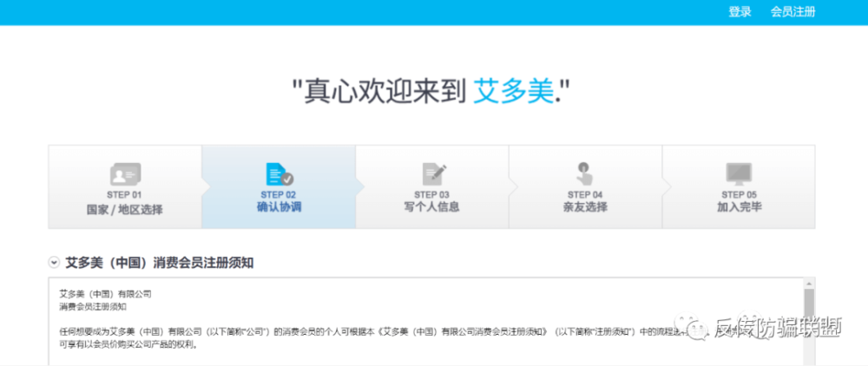Click the 消费会员注册须知 line inside terms box
The image size is (868, 366).
tap(93, 306)
